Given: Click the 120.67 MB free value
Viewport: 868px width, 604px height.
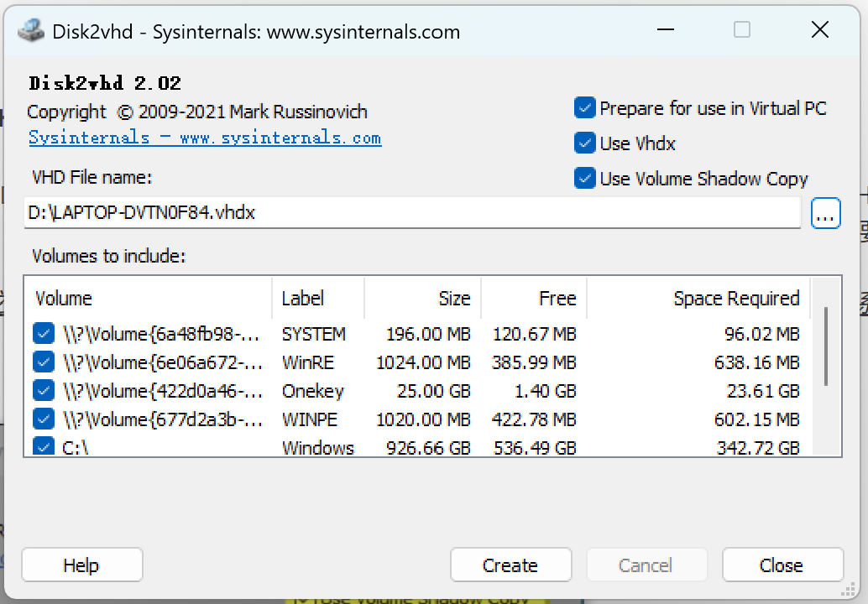Looking at the screenshot, I should click(x=534, y=334).
